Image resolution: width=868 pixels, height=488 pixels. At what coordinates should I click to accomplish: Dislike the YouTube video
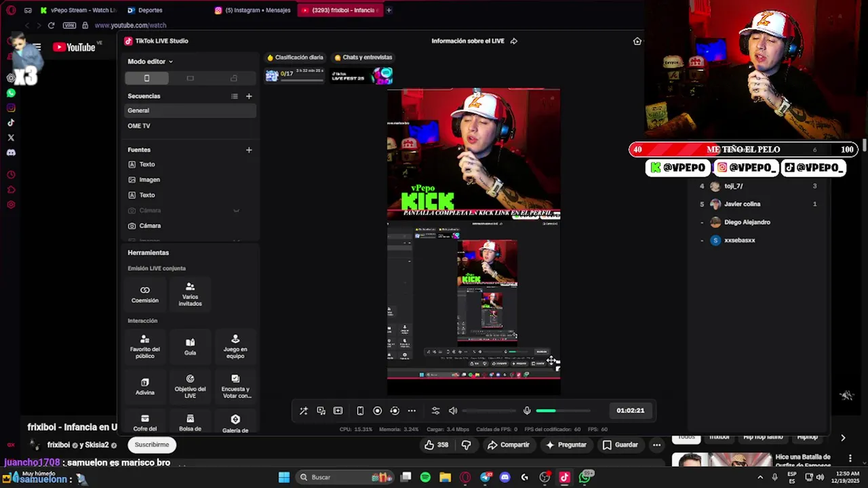point(466,445)
